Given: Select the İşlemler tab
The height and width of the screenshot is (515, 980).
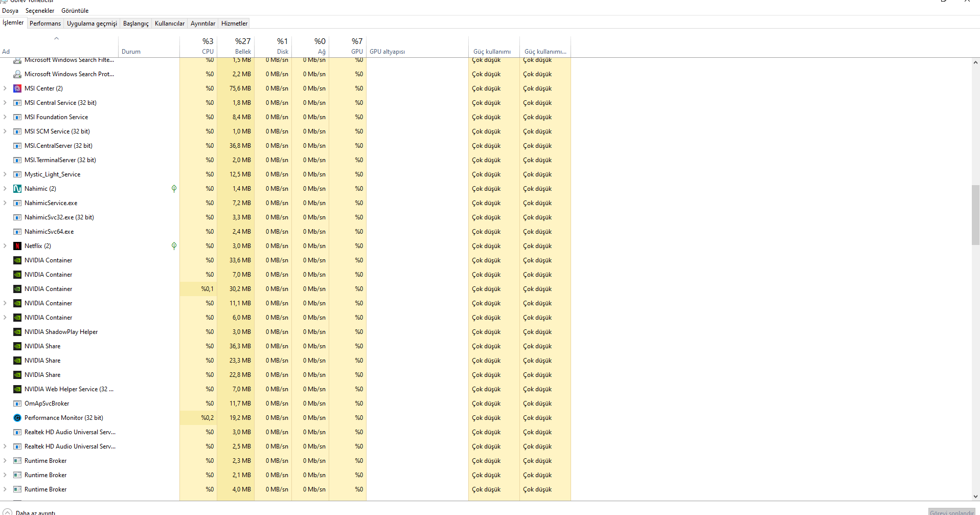Looking at the screenshot, I should (x=13, y=23).
